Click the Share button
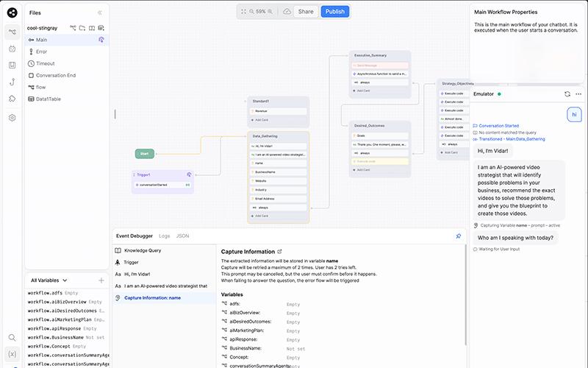588x368 pixels. point(306,12)
